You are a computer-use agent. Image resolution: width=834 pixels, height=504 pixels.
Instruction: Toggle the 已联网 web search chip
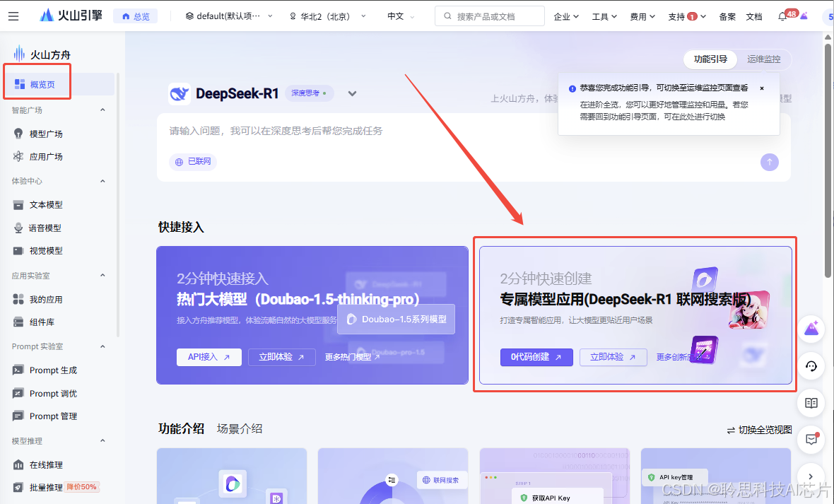193,162
